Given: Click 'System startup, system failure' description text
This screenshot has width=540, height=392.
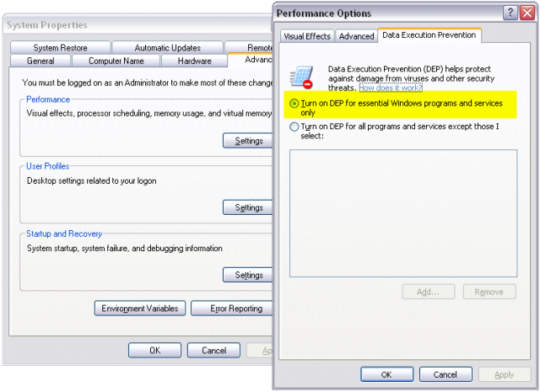Looking at the screenshot, I should pyautogui.click(x=125, y=248).
